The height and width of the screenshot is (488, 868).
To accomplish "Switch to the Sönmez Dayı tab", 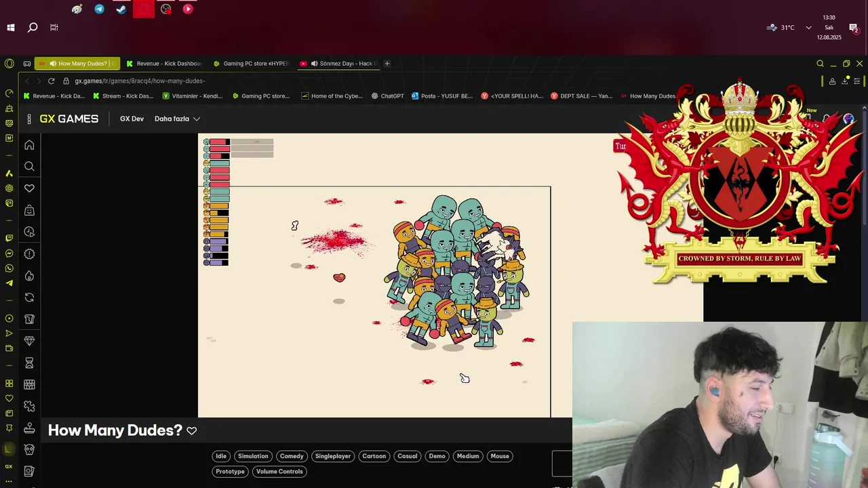I will click(338, 64).
